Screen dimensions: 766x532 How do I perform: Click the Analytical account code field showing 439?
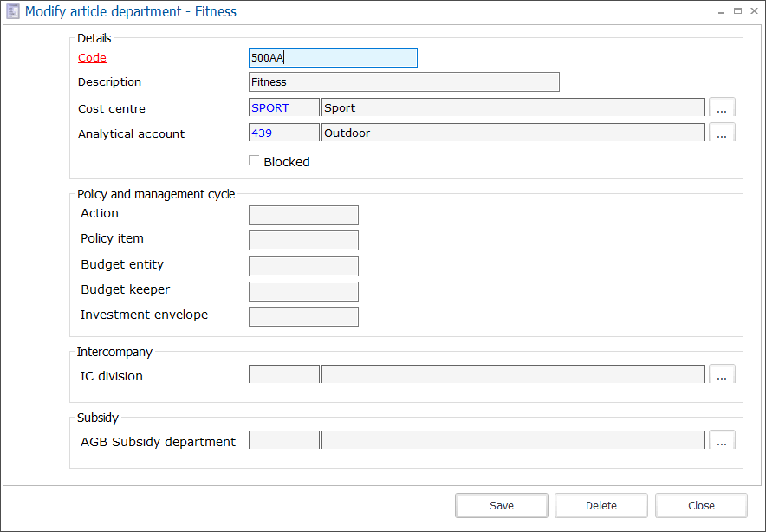(283, 132)
